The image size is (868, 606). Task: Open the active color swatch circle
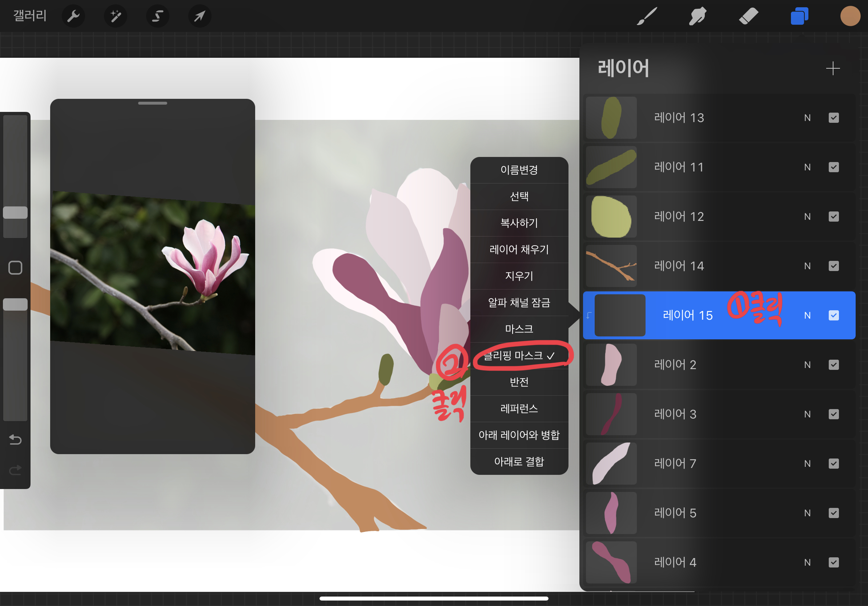850,16
